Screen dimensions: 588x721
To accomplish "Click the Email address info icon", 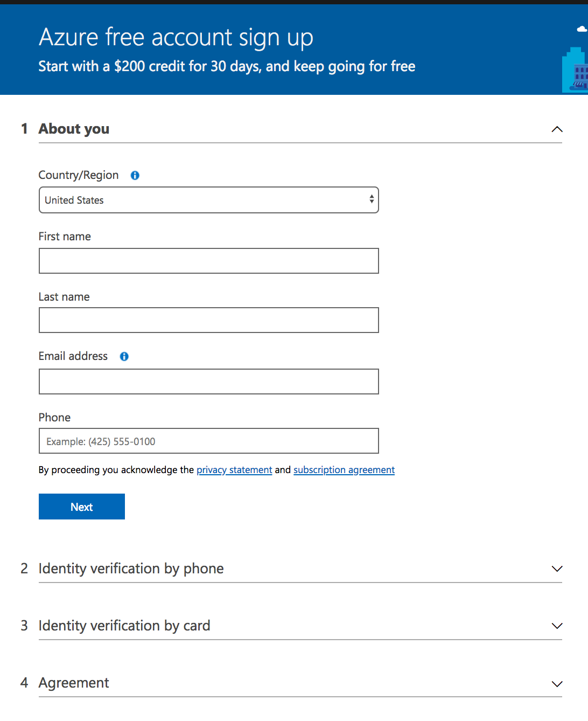I will coord(124,356).
